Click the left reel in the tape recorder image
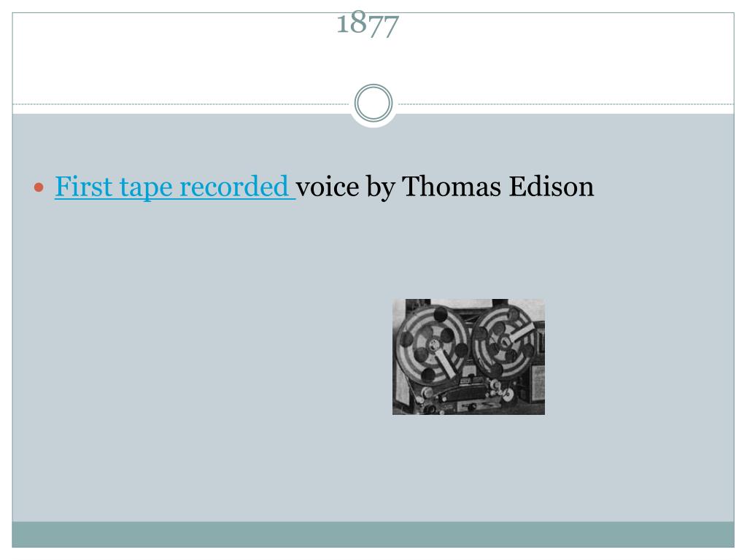Image resolution: width=747 pixels, height=560 pixels. tap(433, 345)
